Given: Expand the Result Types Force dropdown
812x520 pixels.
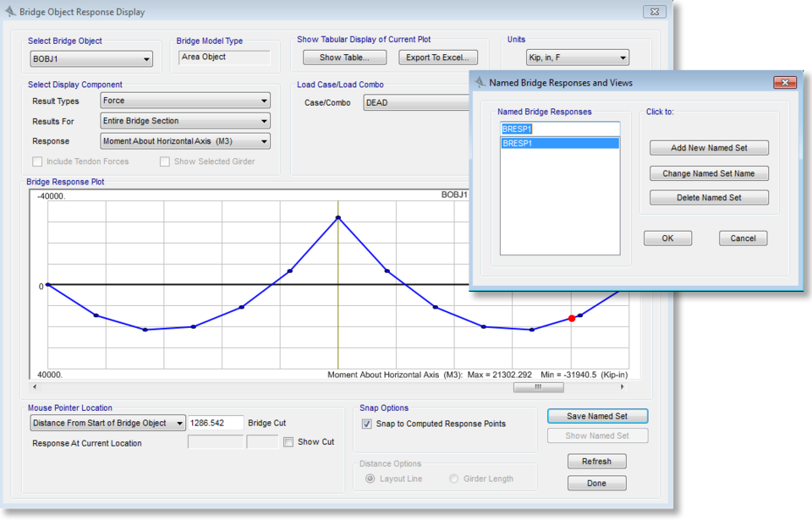Looking at the screenshot, I should click(x=185, y=101).
